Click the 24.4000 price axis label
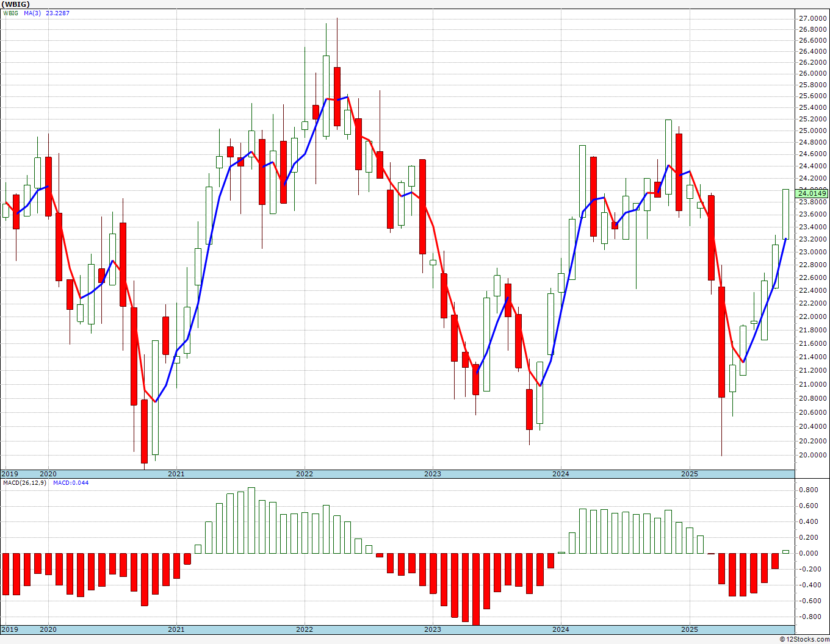Image resolution: width=830 pixels, height=644 pixels. (x=812, y=166)
